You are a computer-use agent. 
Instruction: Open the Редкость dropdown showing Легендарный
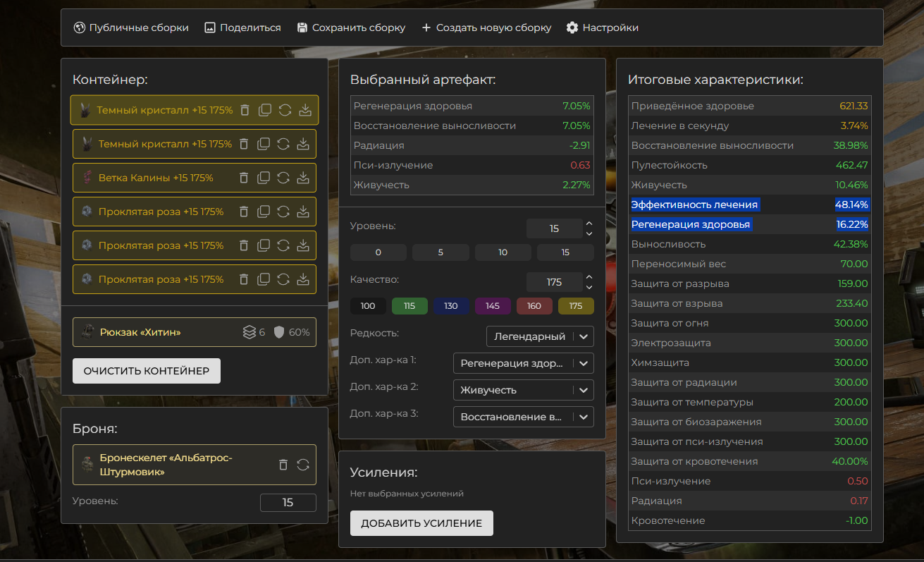click(x=540, y=336)
